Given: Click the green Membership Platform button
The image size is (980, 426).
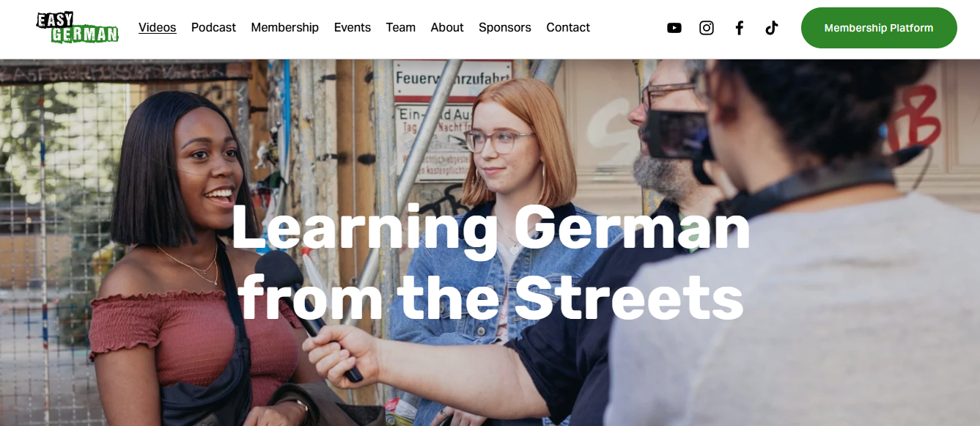Looking at the screenshot, I should (879, 28).
